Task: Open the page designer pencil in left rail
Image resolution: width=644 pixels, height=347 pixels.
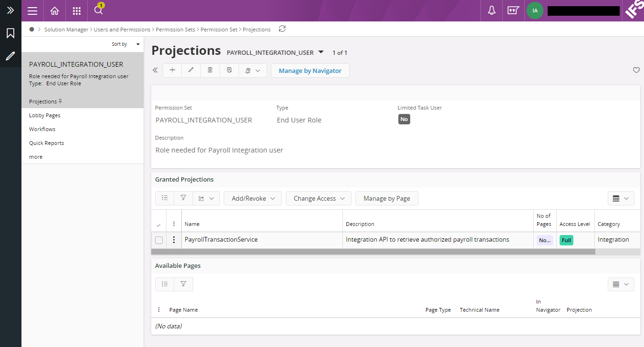Action: pyautogui.click(x=10, y=56)
